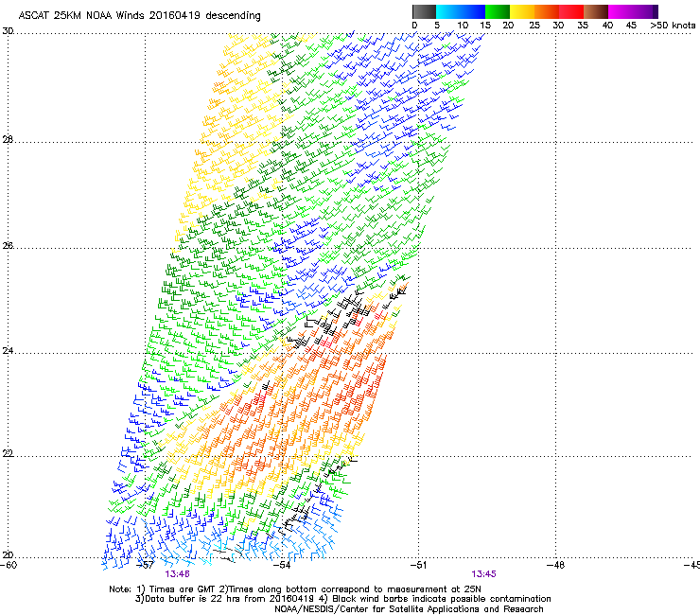
Task: Click the longitude axis label "-54"
Action: (282, 566)
